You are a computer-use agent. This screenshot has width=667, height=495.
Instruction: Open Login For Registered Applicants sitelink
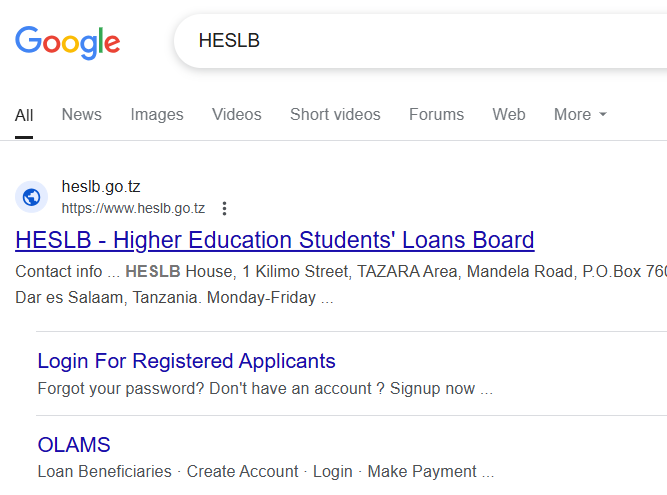tap(186, 361)
